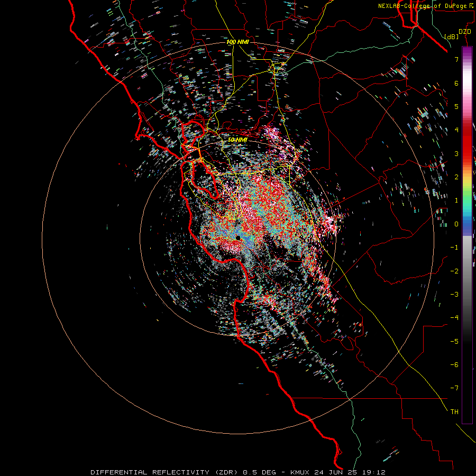476x476 pixels.
Task: Click the -3 value on color scale
Action: tap(454, 295)
